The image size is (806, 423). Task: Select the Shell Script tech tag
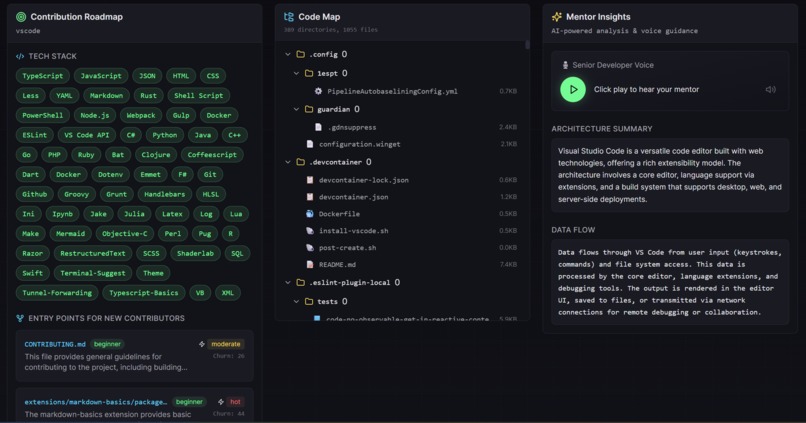point(198,96)
